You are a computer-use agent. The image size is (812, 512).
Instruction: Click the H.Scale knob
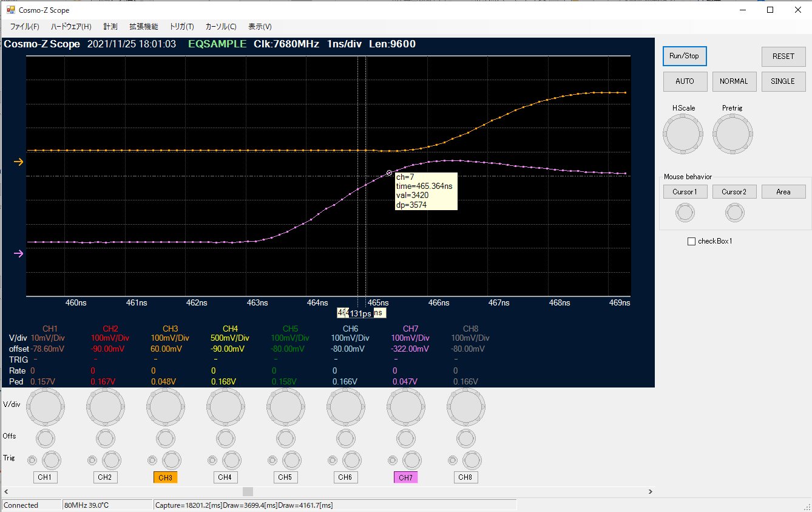click(683, 134)
